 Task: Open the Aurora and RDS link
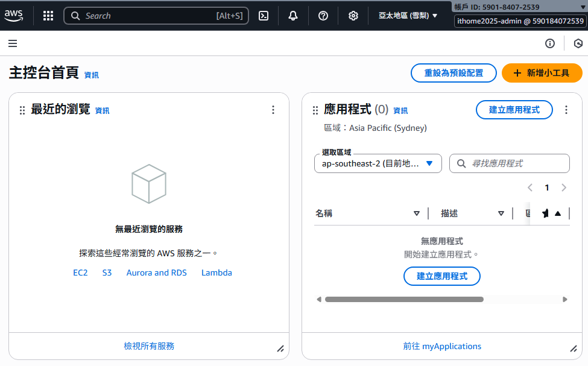tap(156, 273)
